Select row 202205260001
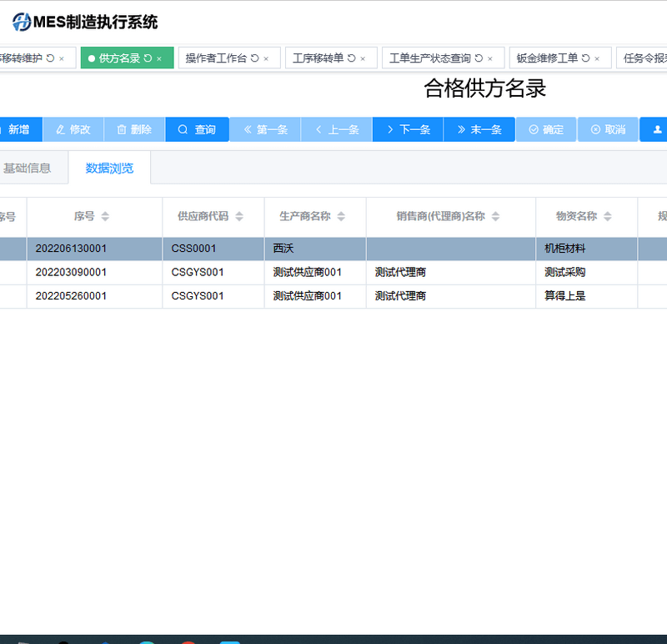667x644 pixels. point(333,296)
